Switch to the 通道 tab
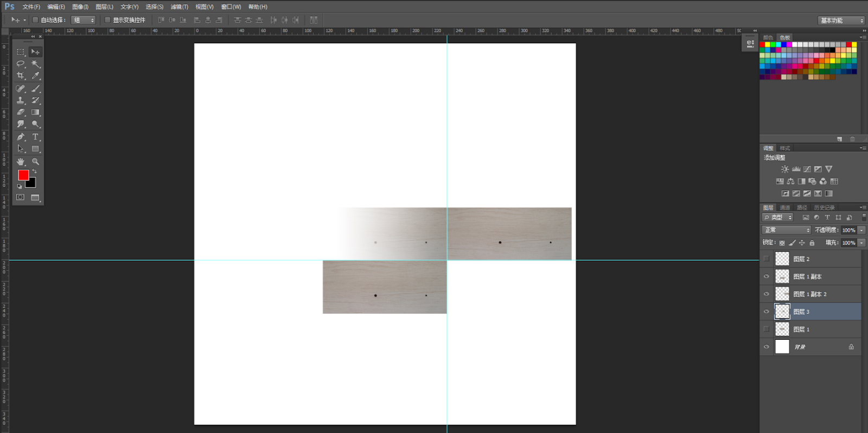868x433 pixels. (x=785, y=208)
